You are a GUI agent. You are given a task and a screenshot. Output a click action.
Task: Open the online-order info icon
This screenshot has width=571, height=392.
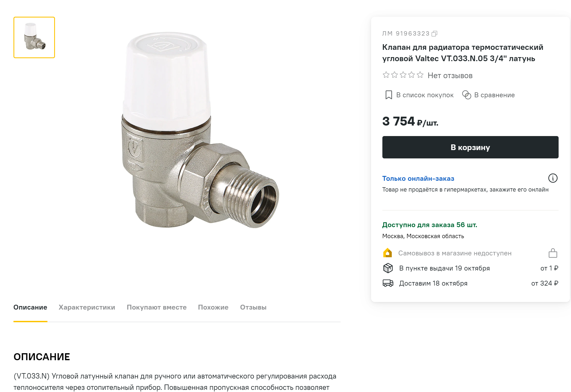553,178
